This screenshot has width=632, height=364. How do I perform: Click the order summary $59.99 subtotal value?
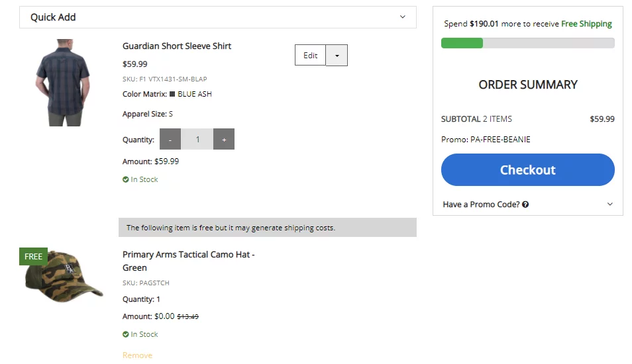(602, 119)
